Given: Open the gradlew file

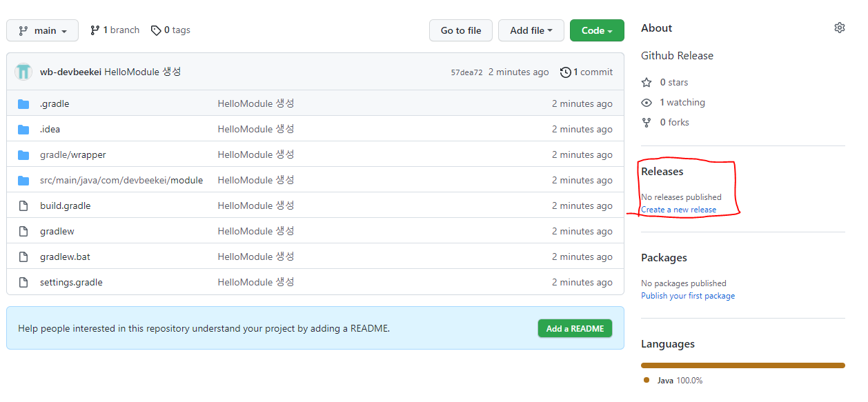Looking at the screenshot, I should point(57,231).
